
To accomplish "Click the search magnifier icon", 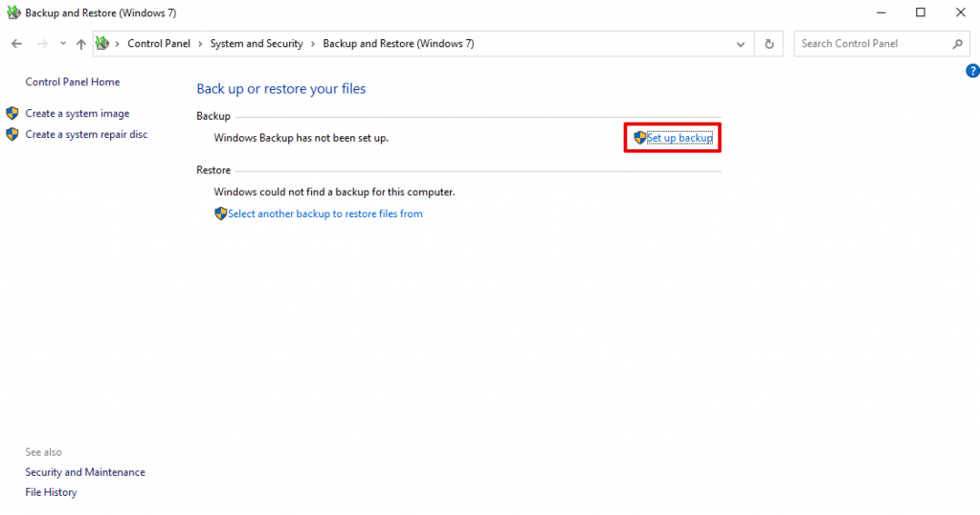I will (x=957, y=44).
